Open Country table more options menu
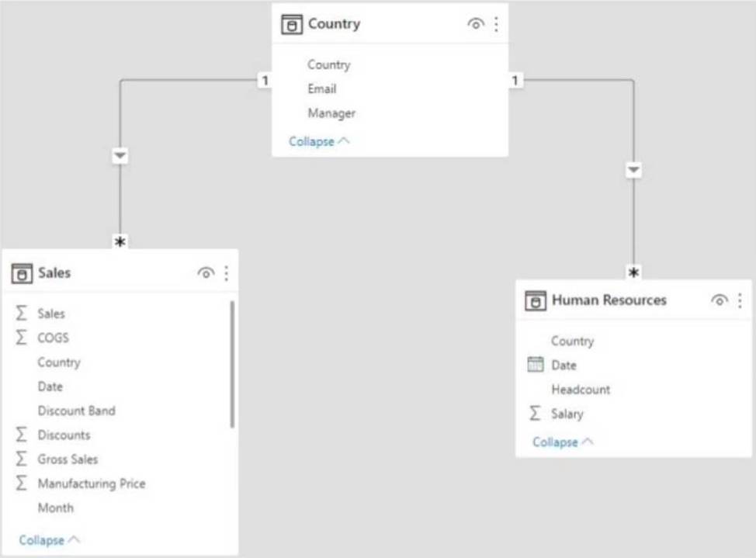Image resolution: width=756 pixels, height=558 pixels. pos(496,24)
